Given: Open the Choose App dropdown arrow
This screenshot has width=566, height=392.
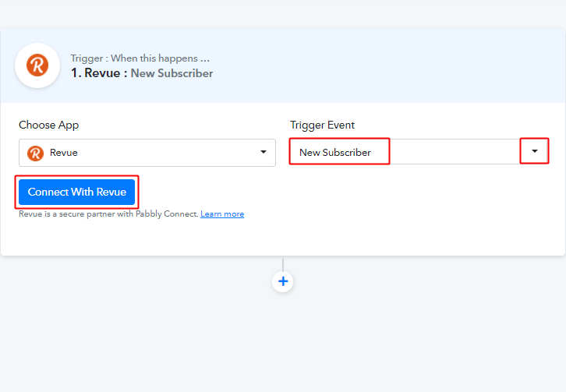Looking at the screenshot, I should 264,152.
